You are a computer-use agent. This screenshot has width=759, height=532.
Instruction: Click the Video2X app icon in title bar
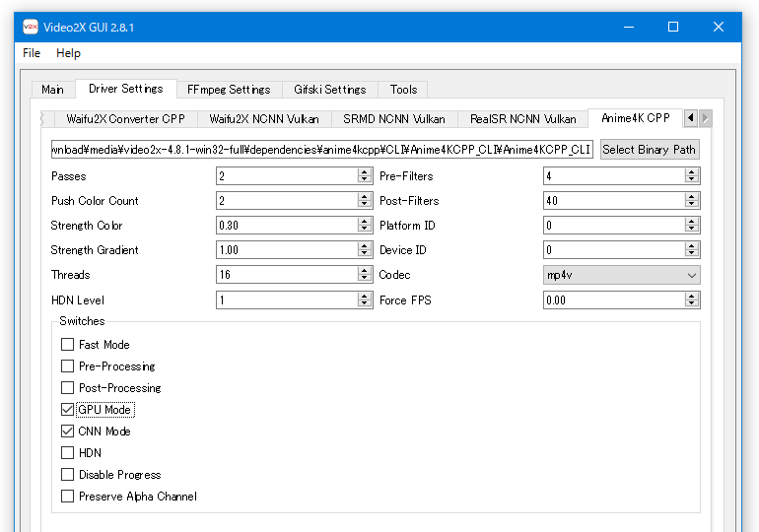[30, 27]
